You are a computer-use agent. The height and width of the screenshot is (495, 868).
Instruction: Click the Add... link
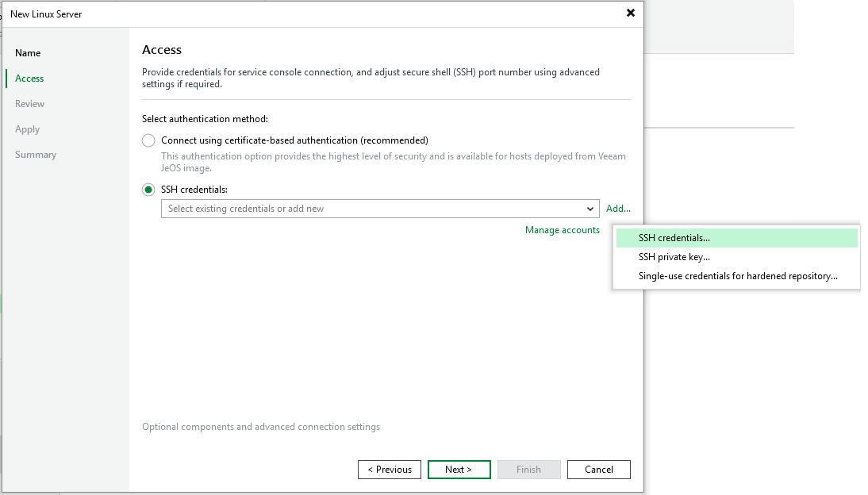618,209
